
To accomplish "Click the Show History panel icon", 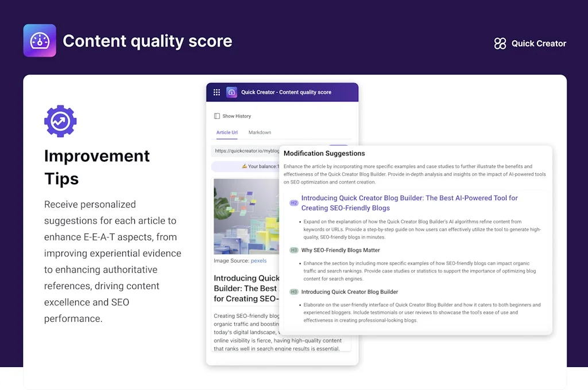I will 216,116.
